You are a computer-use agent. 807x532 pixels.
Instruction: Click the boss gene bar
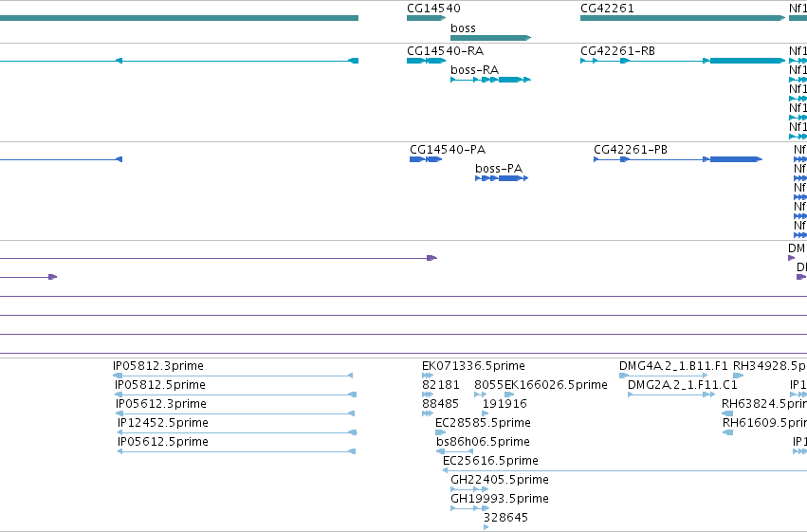(490, 38)
